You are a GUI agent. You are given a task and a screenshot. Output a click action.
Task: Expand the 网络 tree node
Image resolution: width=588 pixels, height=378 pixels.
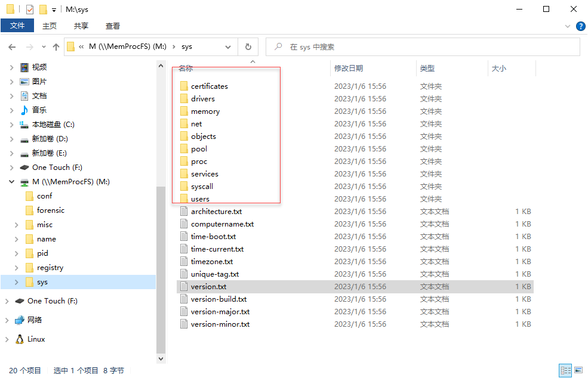click(7, 320)
